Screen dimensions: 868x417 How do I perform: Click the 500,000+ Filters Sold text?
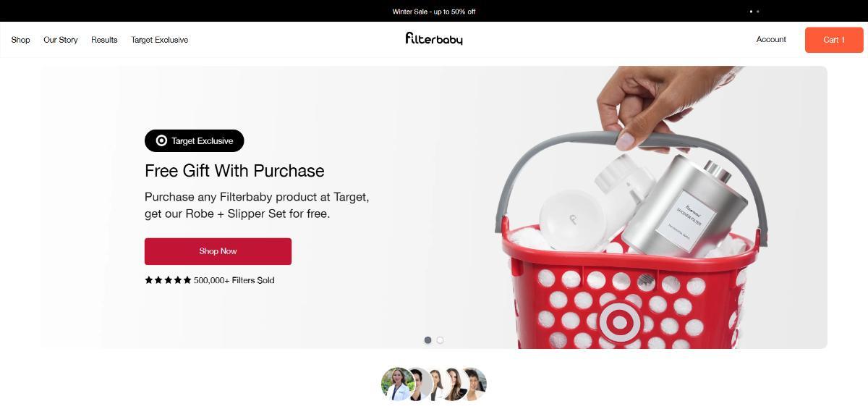pos(234,280)
